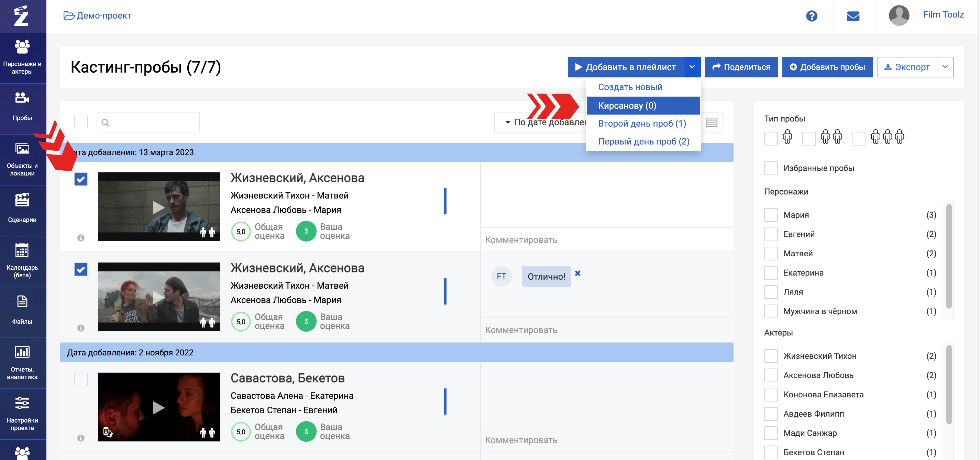The width and height of the screenshot is (980, 460).
Task: Open Персонажи и актеры sidebar section
Action: [22, 57]
